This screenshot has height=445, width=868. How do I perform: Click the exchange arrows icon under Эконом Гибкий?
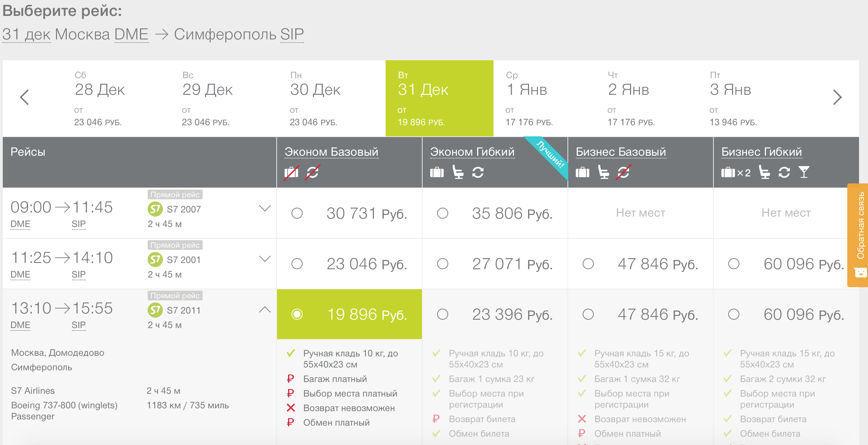[x=478, y=172]
